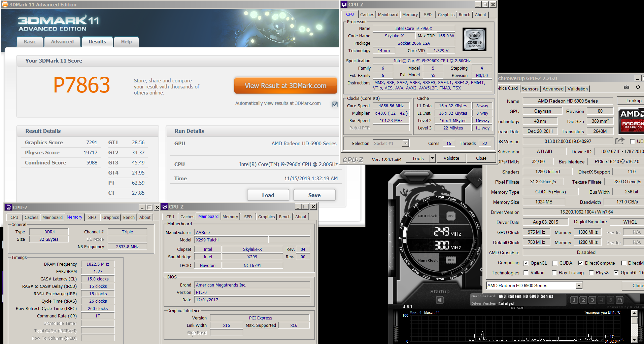
Task: Open the Graphics tab in the CPU-Z Mainboard window
Action: 266,217
